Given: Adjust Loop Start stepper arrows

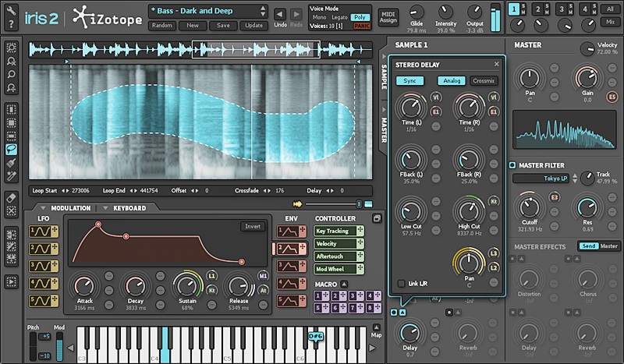Looking at the screenshot, I should 66,190.
